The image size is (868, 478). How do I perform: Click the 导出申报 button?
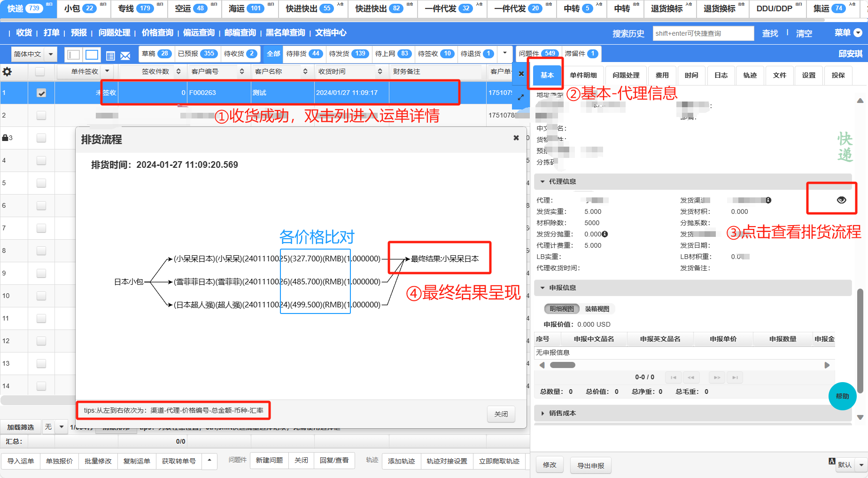pos(590,465)
